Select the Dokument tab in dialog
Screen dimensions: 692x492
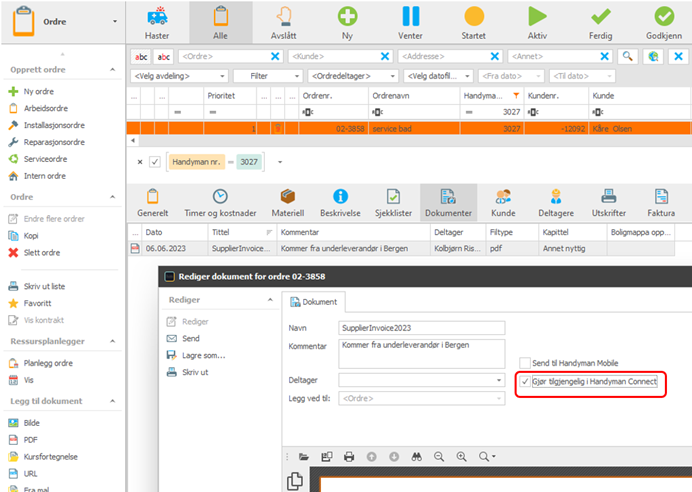tap(314, 302)
